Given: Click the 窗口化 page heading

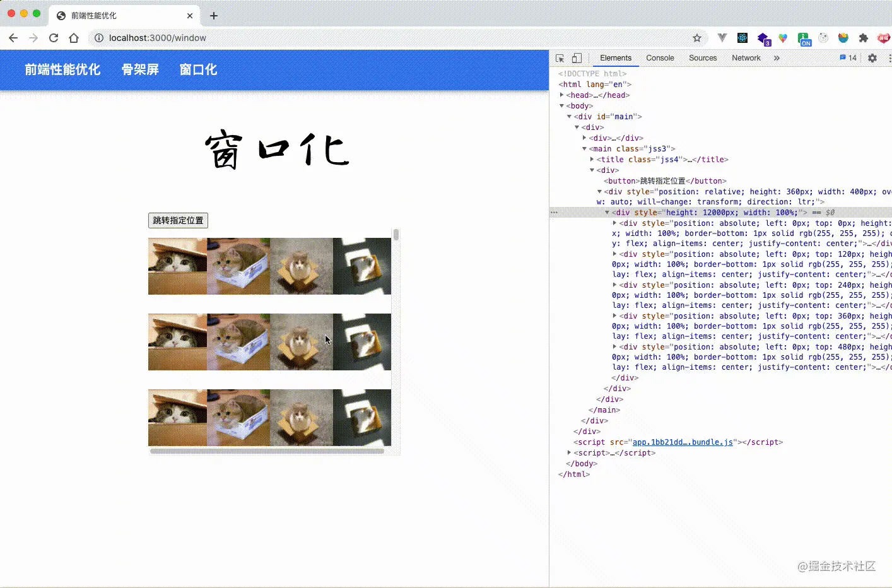Looking at the screenshot, I should click(277, 150).
